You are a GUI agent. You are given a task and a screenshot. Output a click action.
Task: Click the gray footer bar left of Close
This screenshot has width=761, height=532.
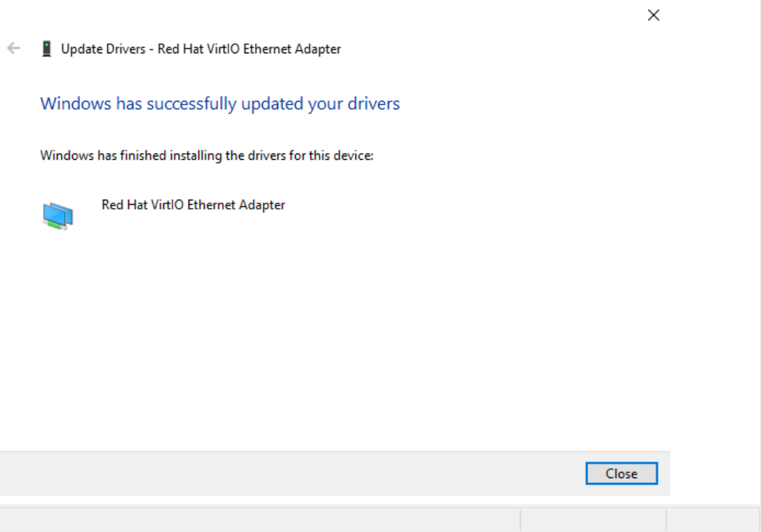(280, 474)
